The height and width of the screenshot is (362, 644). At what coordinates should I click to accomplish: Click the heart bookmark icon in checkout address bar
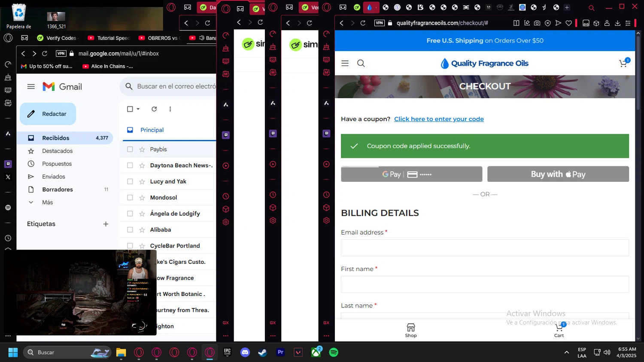(x=569, y=23)
